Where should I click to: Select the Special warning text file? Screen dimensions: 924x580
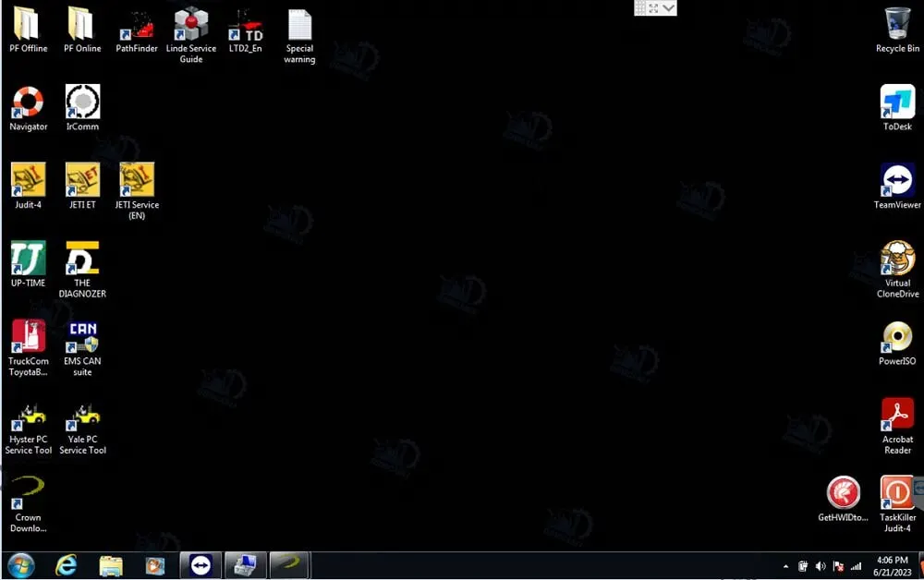tap(299, 28)
